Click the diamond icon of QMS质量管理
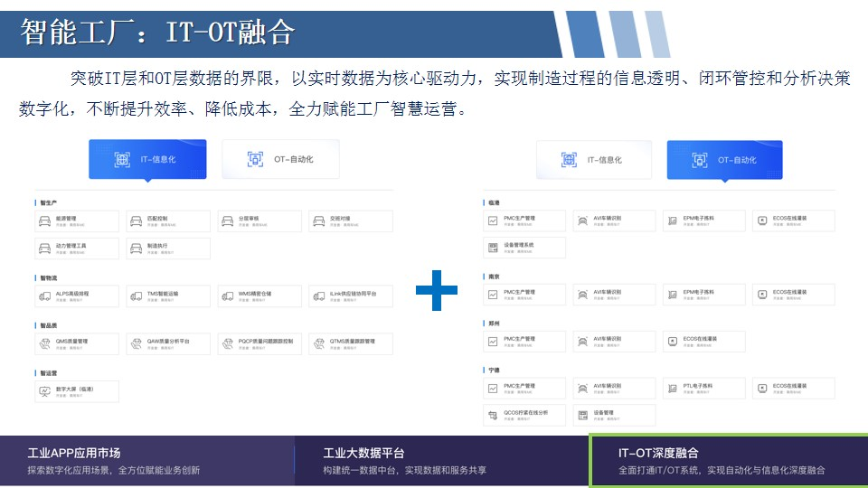The image size is (868, 488). click(45, 344)
